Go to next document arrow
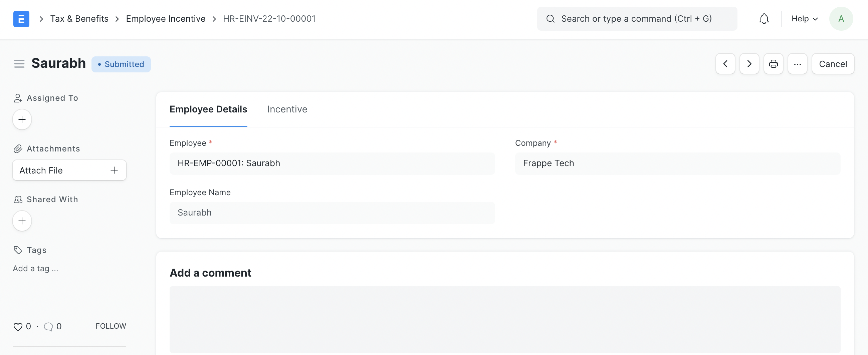The height and width of the screenshot is (355, 868). [749, 64]
